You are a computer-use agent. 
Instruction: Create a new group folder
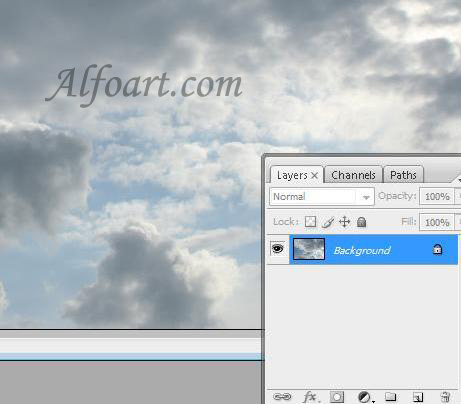tap(390, 397)
